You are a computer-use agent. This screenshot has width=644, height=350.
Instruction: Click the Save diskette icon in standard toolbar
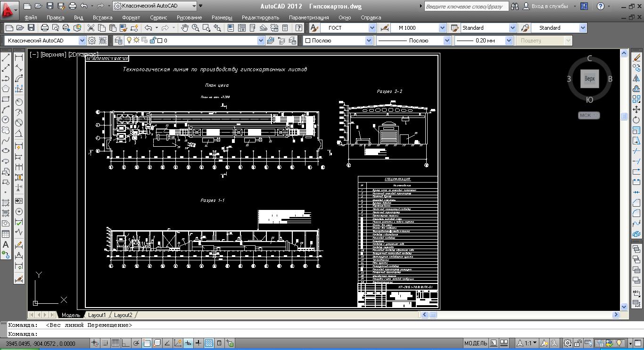point(31,28)
